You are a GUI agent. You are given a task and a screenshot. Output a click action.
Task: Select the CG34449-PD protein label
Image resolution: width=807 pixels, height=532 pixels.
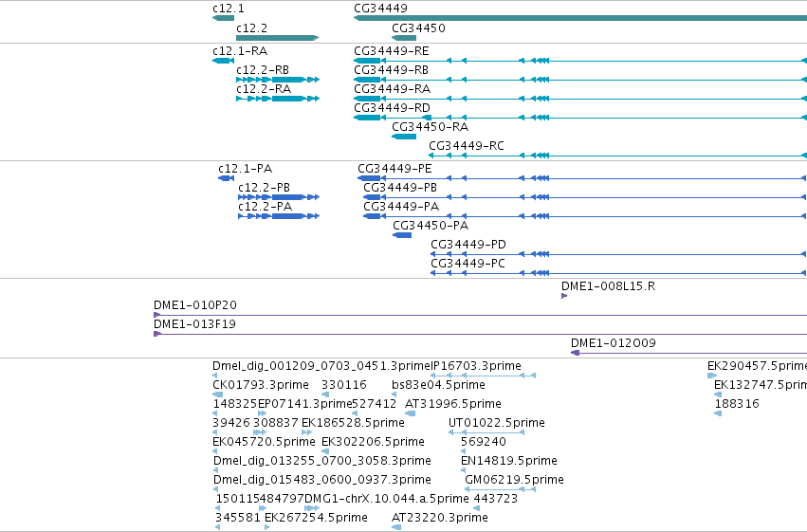pos(468,245)
